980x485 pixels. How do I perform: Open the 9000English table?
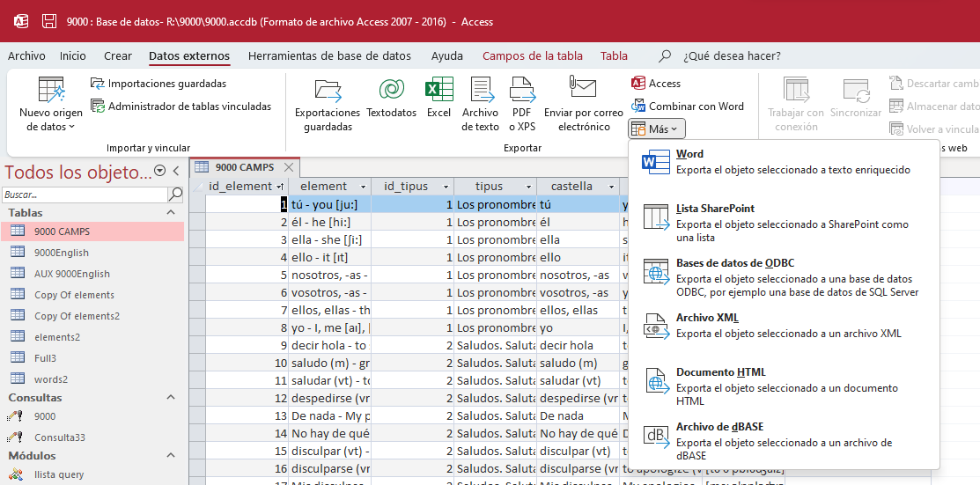[x=61, y=253]
